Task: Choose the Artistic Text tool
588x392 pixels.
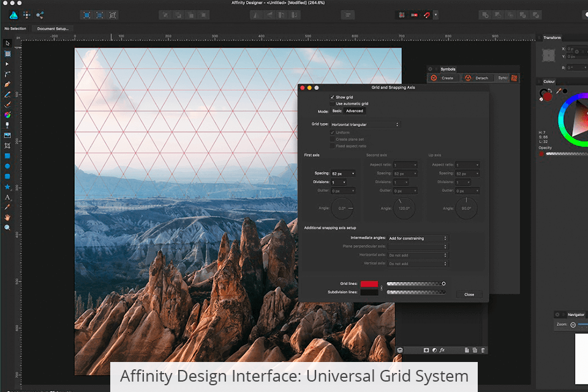Action: 7,197
